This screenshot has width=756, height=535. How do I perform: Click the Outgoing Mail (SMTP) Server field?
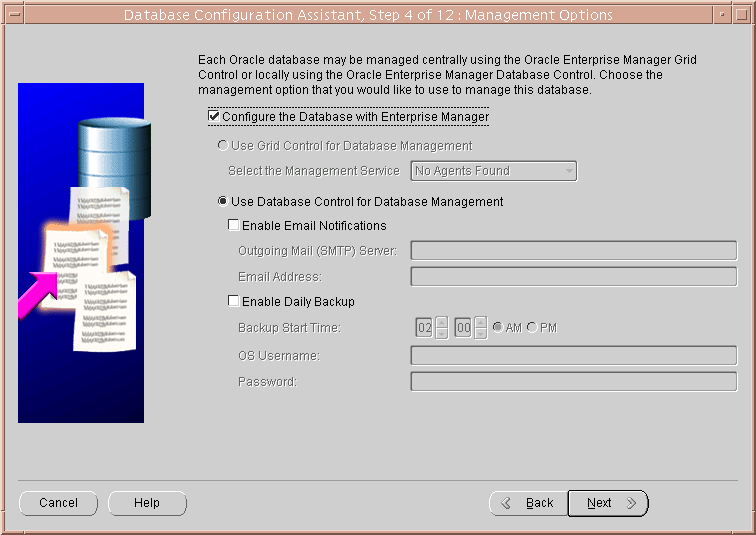573,250
